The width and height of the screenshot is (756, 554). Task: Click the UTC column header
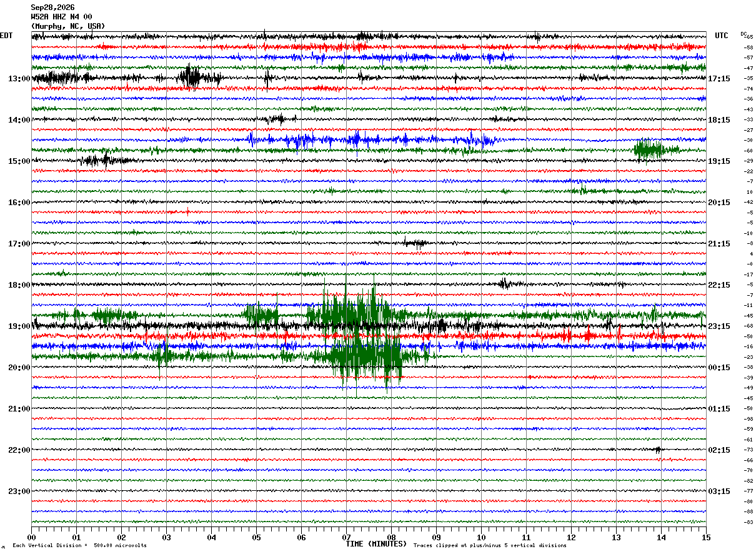[x=722, y=36]
